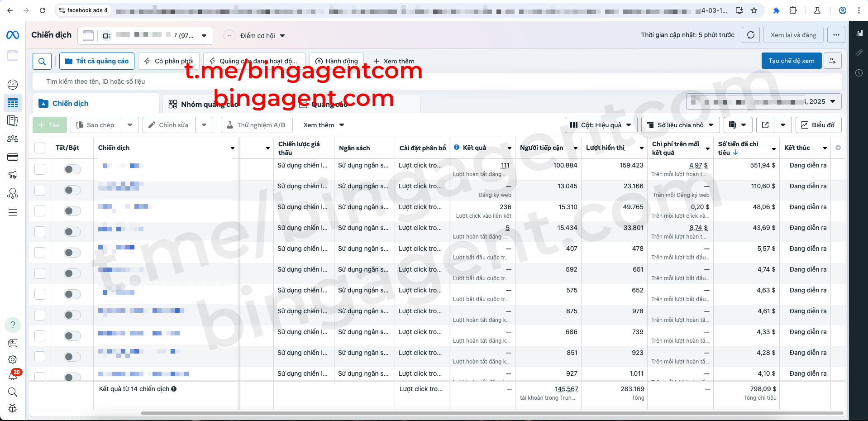Click info icon beside Kết quả từ 14 chiến dịch
This screenshot has width=868, height=421.
tap(174, 389)
